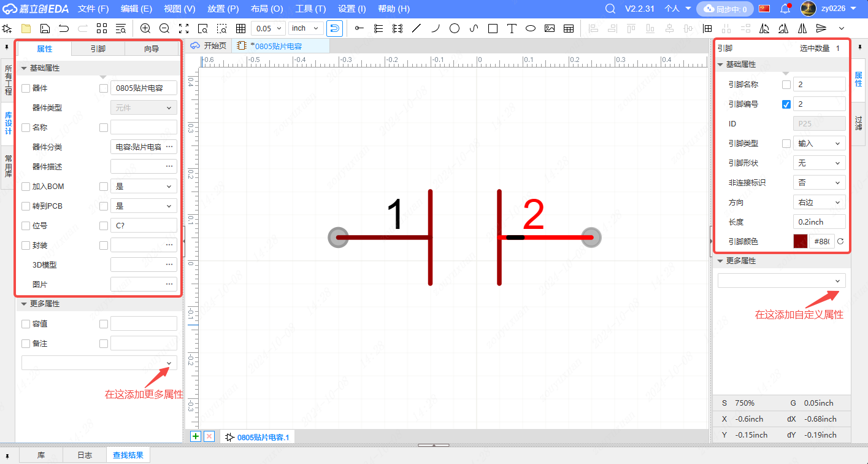Viewport: 868px width, 464px height.
Task: Open the 开始页 tab
Action: pos(209,46)
